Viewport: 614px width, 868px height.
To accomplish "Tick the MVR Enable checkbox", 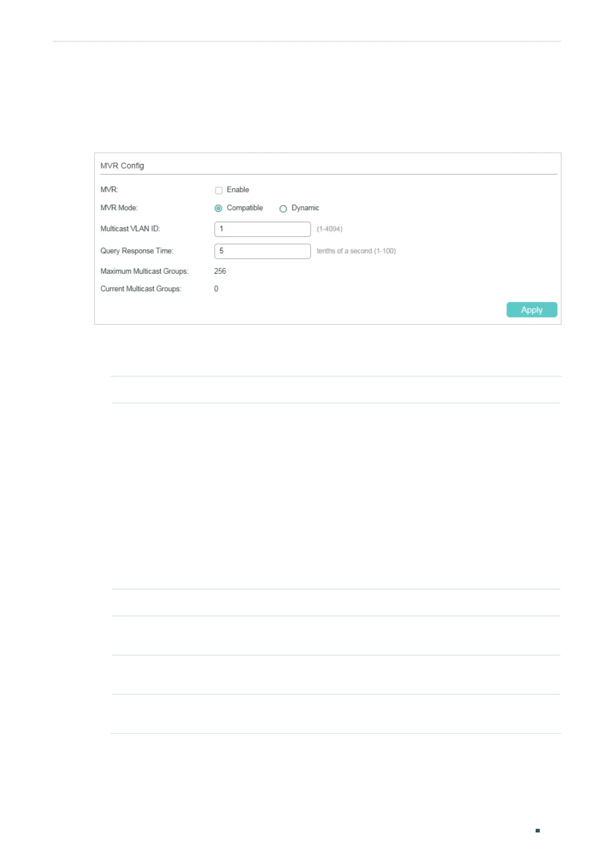I will (219, 190).
